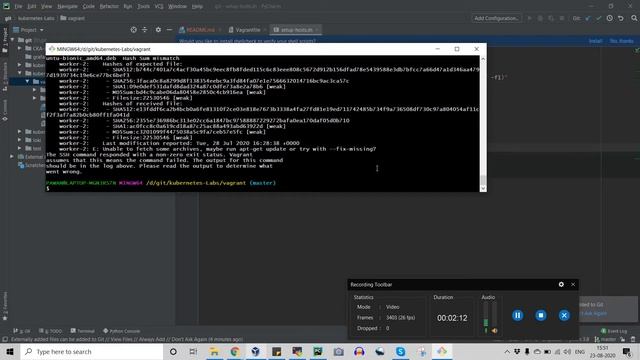
Task: Open Recording Toolbar settings gear
Action: (561, 284)
